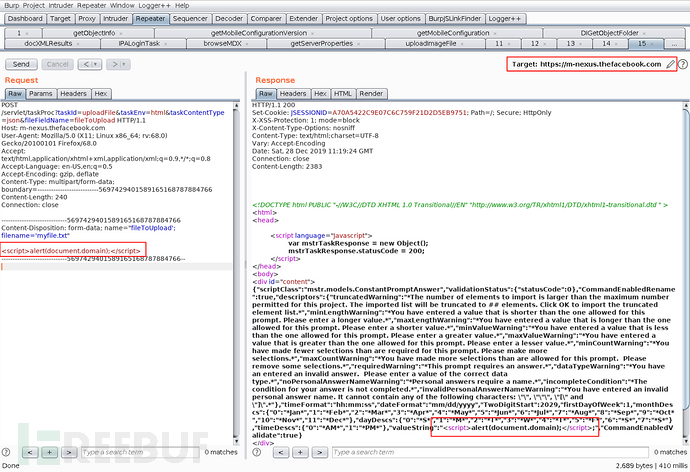Open the Project options tab
The image size is (690, 472).
(349, 18)
